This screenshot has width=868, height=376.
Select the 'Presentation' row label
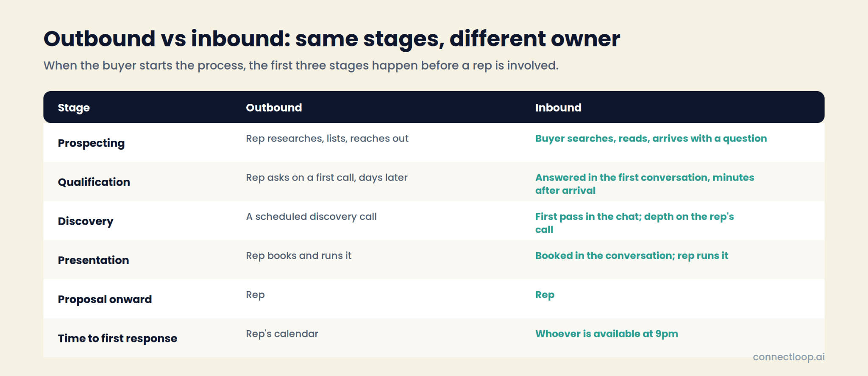(x=93, y=260)
